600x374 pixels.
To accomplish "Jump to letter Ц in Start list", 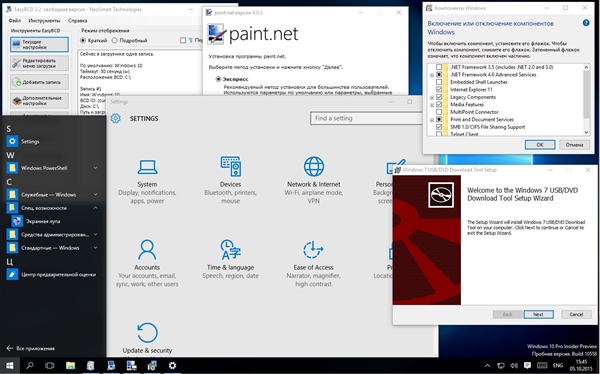I will click(10, 262).
